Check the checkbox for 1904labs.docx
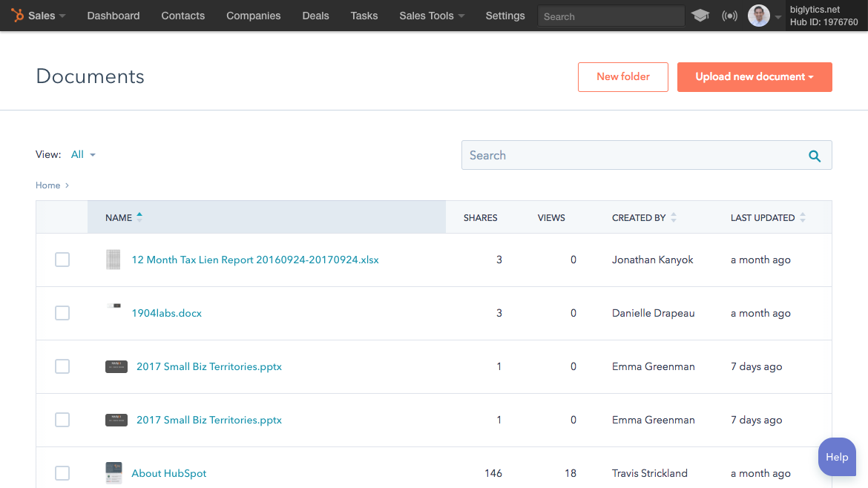The height and width of the screenshot is (488, 868). [62, 313]
